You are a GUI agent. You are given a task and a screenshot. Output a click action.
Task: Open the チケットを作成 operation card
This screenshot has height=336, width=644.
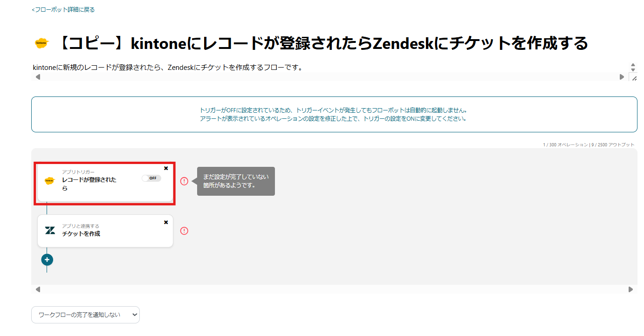point(105,231)
